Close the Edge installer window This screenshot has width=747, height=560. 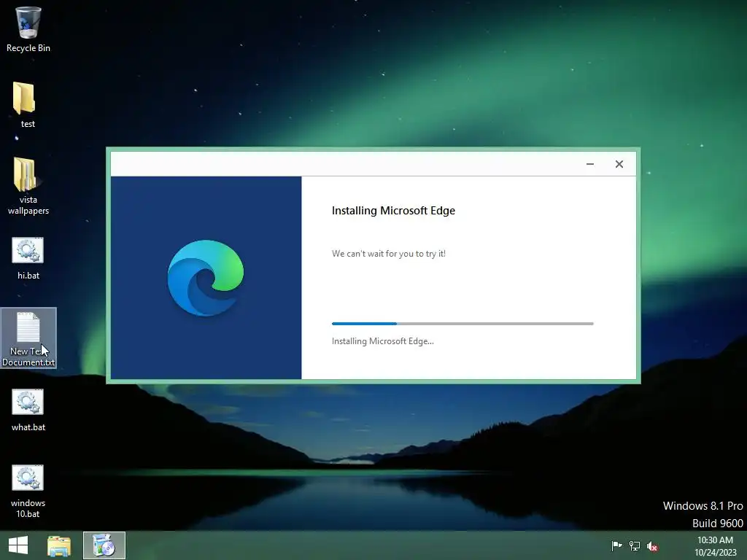(619, 164)
